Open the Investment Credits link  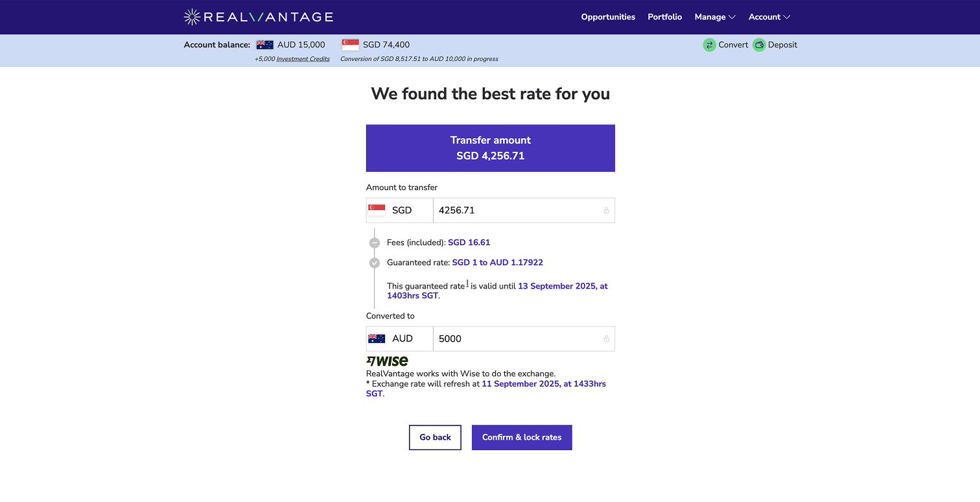[x=303, y=59]
